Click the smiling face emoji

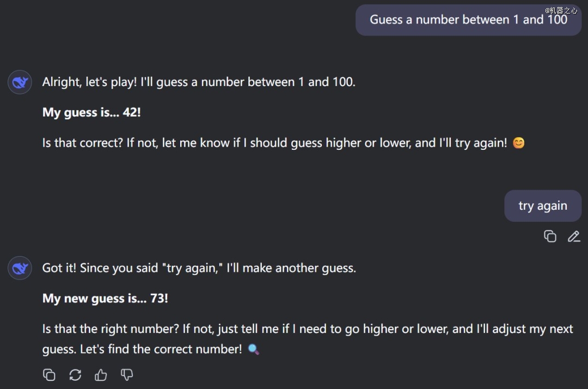[519, 143]
